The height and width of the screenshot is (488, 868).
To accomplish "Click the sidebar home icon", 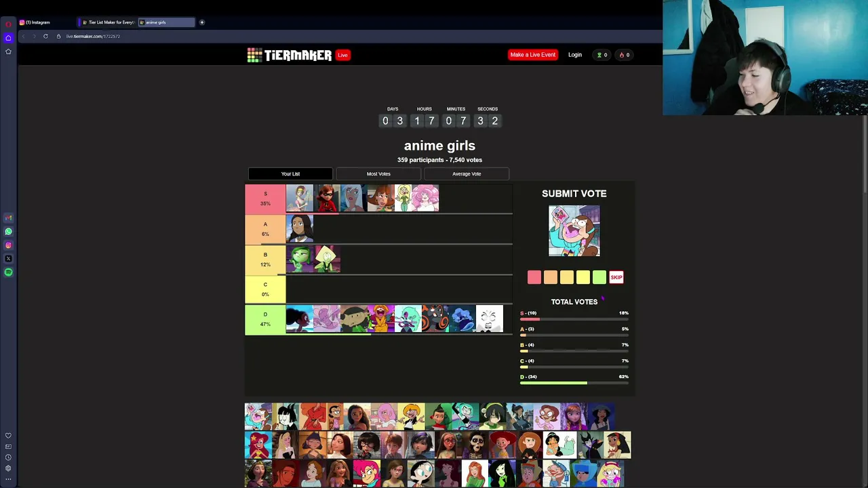I will (x=8, y=38).
